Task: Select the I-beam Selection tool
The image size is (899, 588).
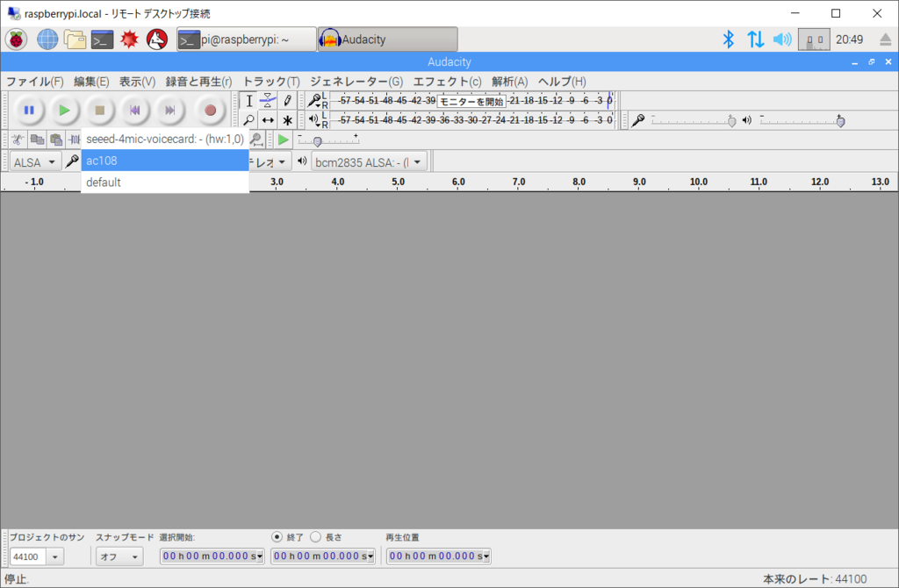Action: point(248,101)
